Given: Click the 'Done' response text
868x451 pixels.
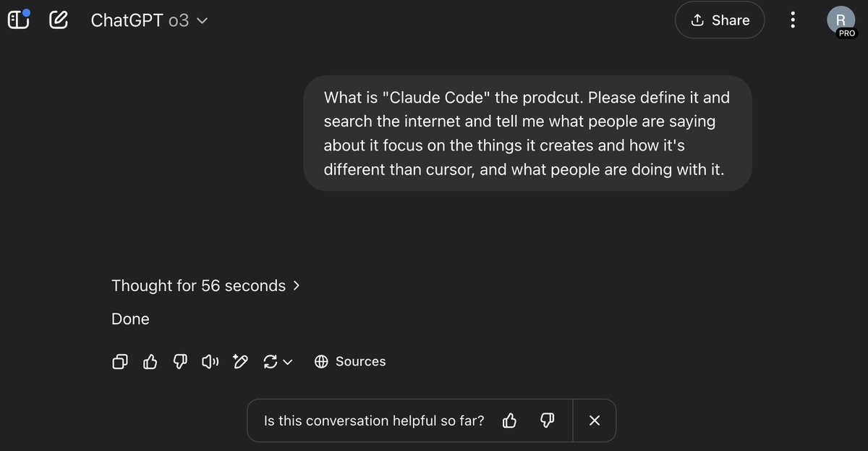Looking at the screenshot, I should (130, 319).
